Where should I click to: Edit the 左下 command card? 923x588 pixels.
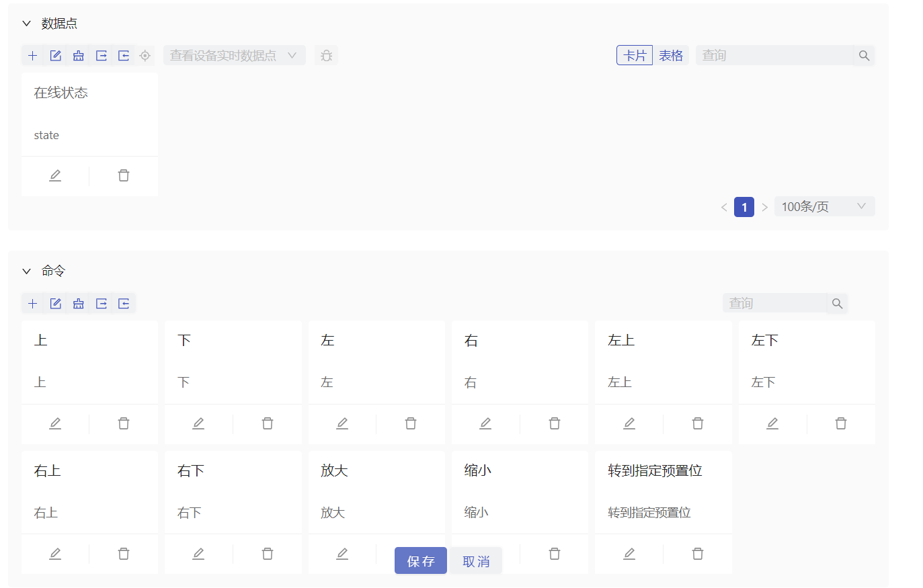pyautogui.click(x=772, y=423)
